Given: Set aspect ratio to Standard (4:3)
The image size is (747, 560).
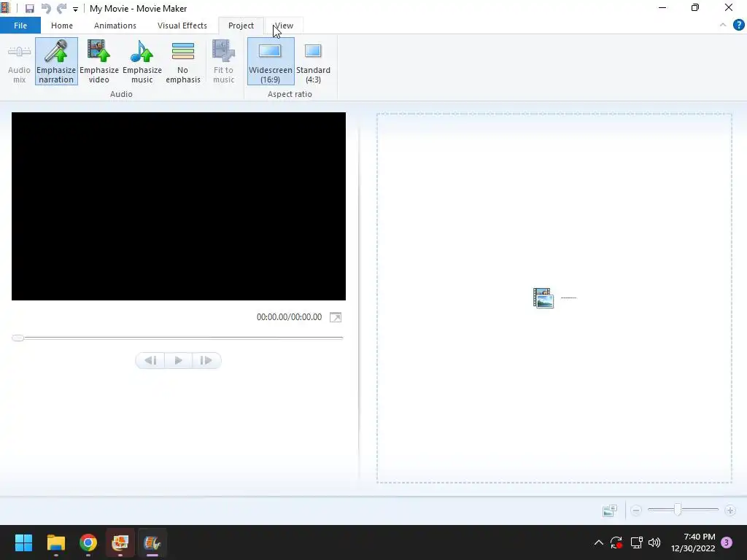Looking at the screenshot, I should (x=313, y=62).
